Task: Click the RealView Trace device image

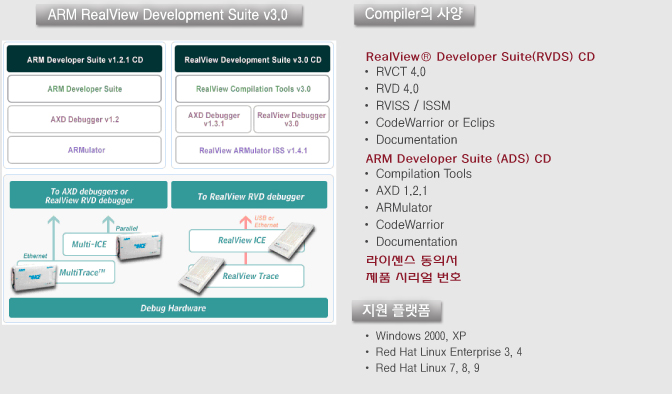Action: [x=202, y=275]
